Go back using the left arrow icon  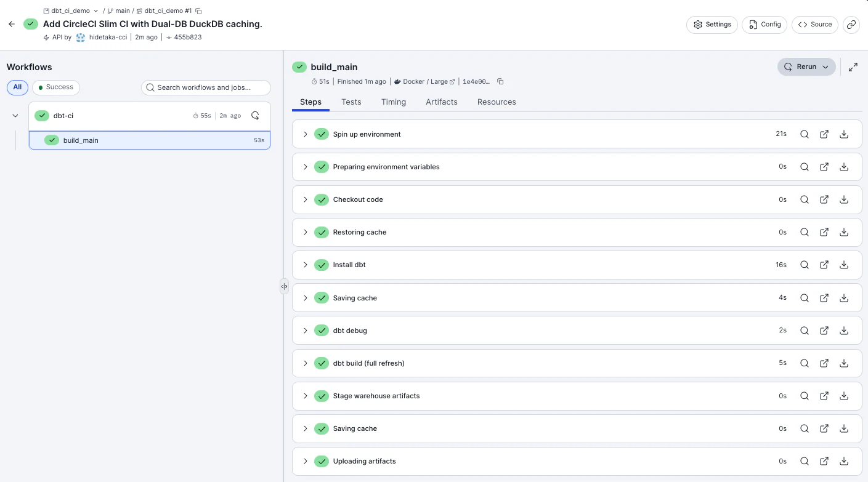[12, 24]
